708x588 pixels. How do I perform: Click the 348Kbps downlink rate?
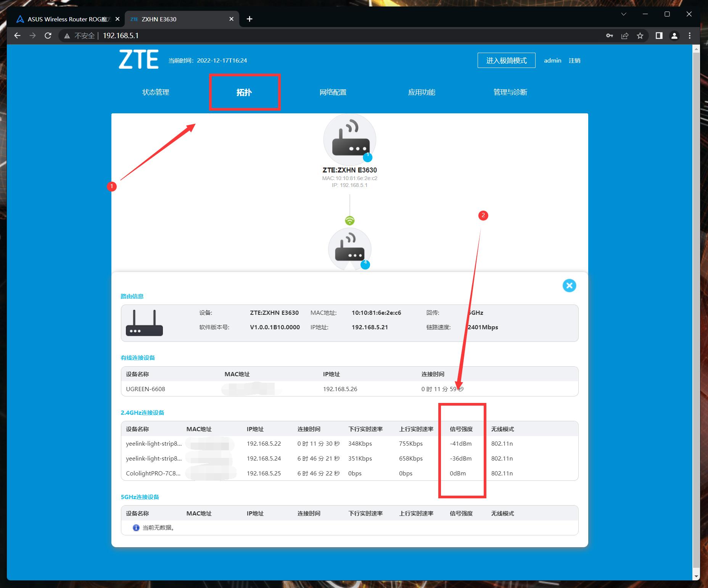(360, 444)
